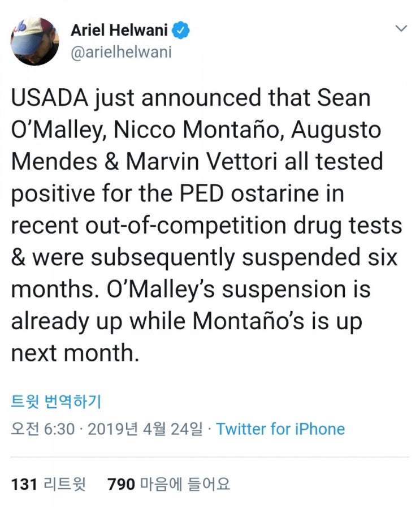This screenshot has height=509, width=420.
Task: Click the 오전 6:30 timestamp
Action: [x=43, y=429]
